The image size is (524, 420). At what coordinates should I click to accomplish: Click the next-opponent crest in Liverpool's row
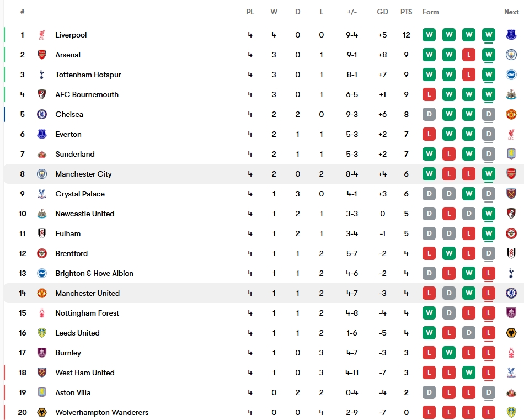pos(511,35)
